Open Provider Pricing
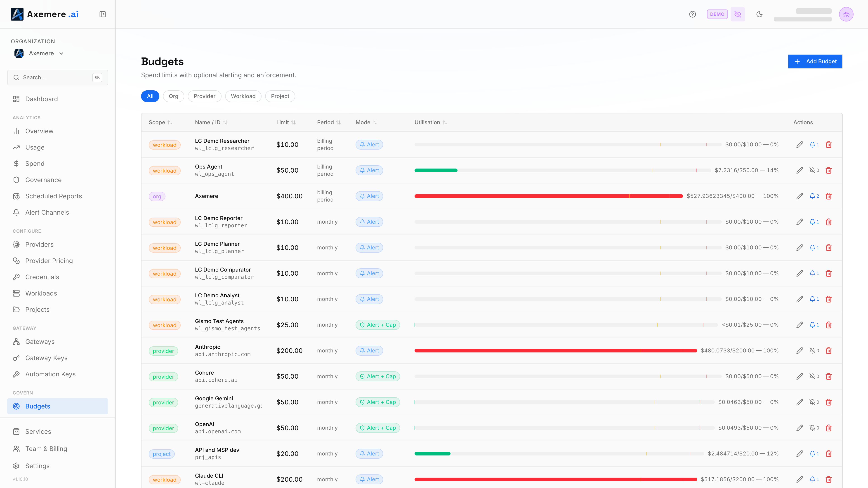The image size is (868, 488). 58,261
